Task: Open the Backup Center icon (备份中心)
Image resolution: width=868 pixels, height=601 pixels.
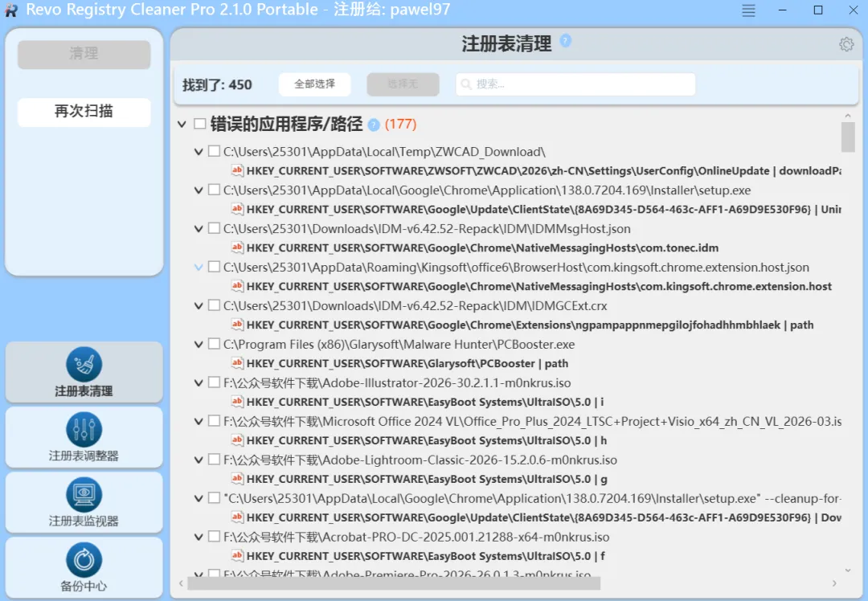Action: click(84, 560)
